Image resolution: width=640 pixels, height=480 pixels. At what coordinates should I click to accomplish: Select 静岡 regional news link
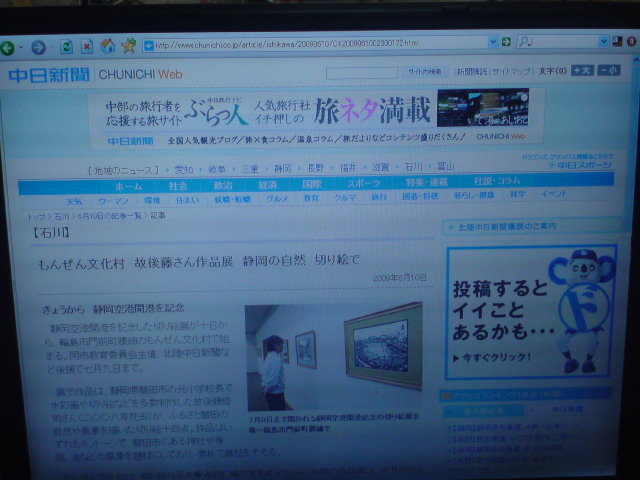point(282,168)
